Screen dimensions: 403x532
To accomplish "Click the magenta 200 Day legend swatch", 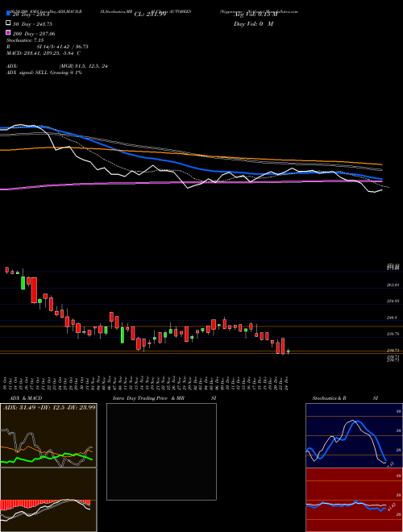I will click(8, 32).
